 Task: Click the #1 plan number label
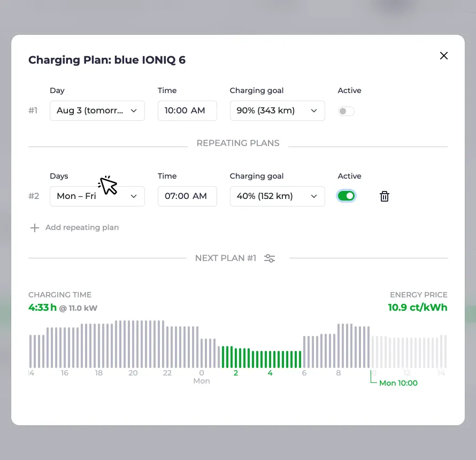point(33,111)
